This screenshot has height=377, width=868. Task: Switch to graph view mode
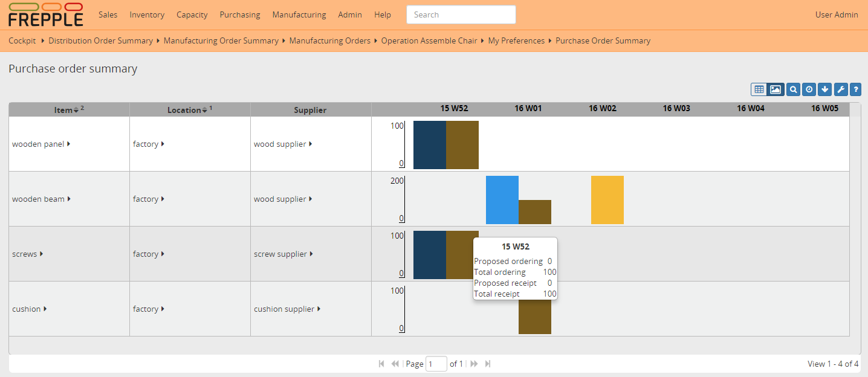click(x=775, y=89)
